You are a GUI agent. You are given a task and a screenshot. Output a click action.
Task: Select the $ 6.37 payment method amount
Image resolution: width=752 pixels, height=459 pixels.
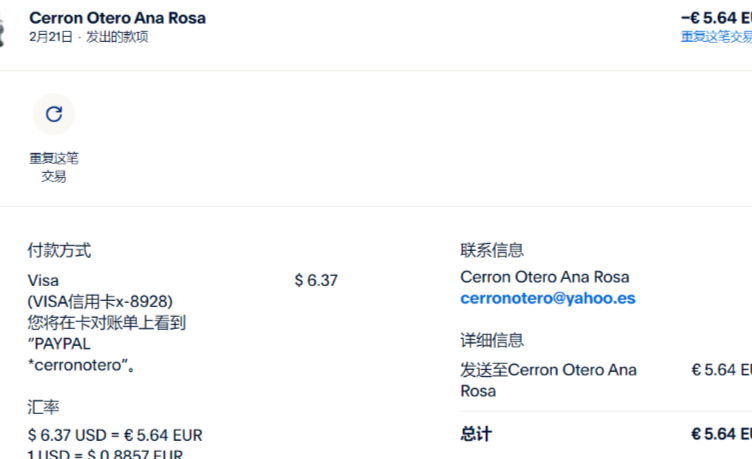click(316, 281)
